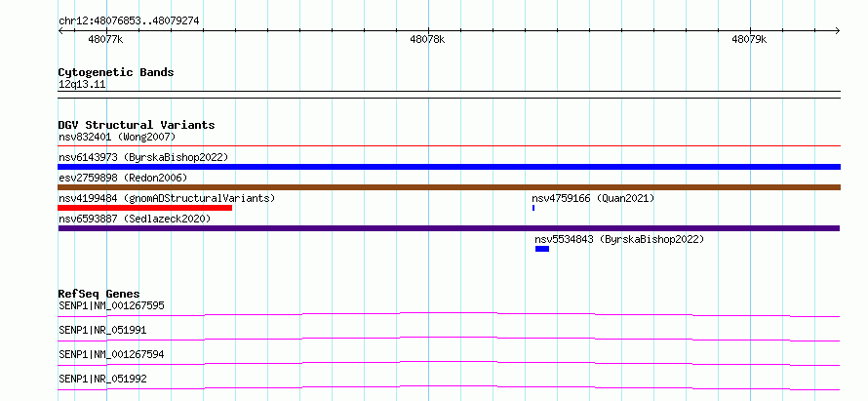This screenshot has width=868, height=401.
Task: Open variant nsv6143973 (ByrskaBishop2022) label
Action: click(143, 157)
